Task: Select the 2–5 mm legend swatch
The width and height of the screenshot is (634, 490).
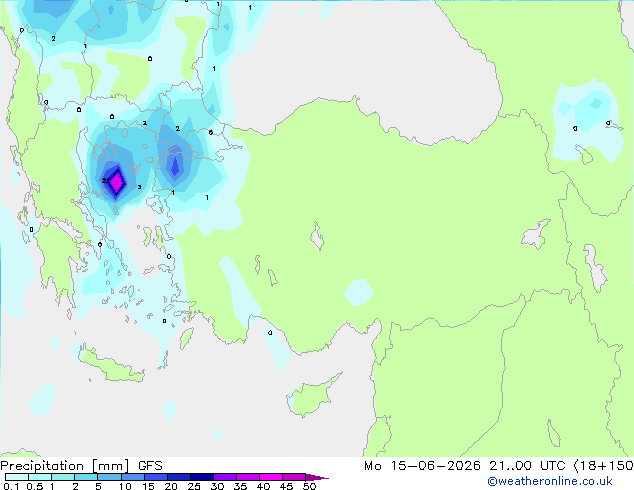Action: [86, 477]
